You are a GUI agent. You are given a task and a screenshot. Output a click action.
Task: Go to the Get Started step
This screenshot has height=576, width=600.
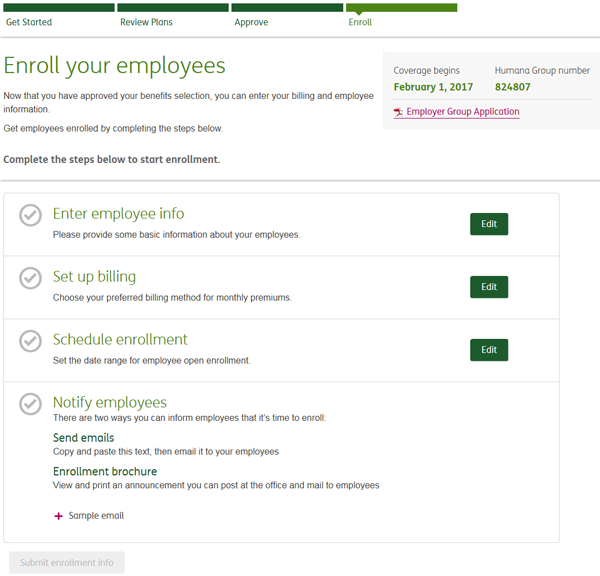click(x=29, y=22)
